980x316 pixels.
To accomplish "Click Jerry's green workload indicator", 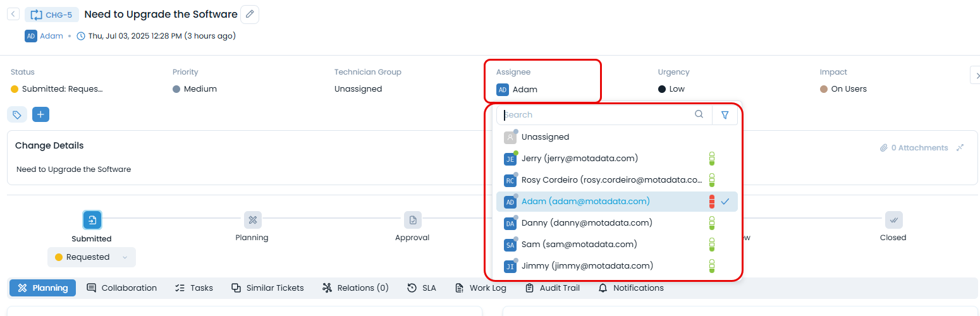I will [x=711, y=159].
